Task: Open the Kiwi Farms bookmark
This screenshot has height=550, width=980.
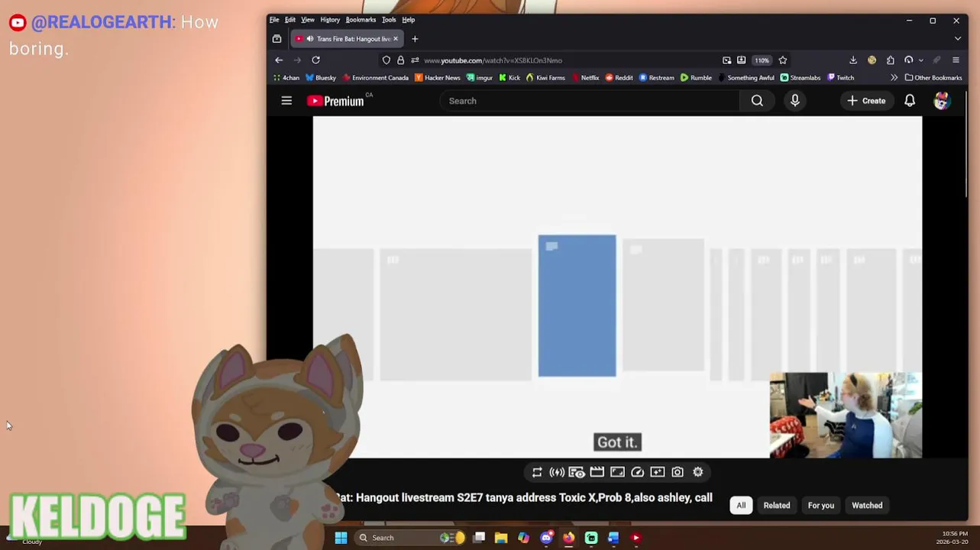Action: point(545,78)
